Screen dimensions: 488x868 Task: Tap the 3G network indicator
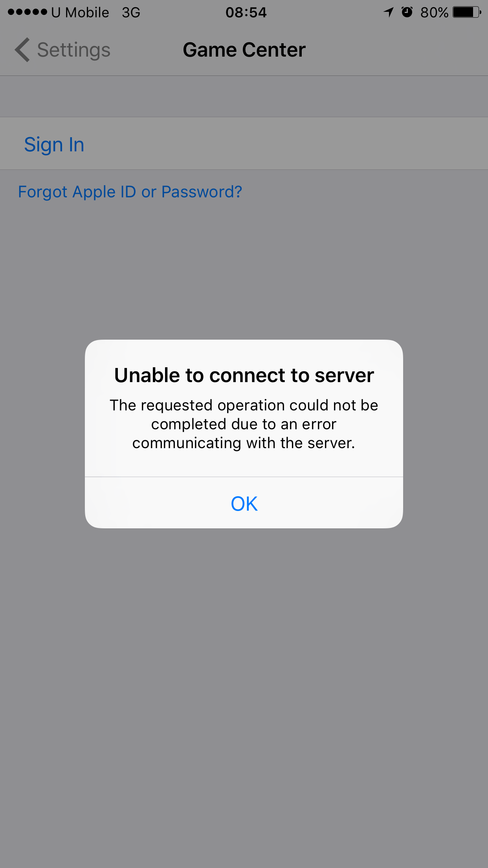pos(131,13)
